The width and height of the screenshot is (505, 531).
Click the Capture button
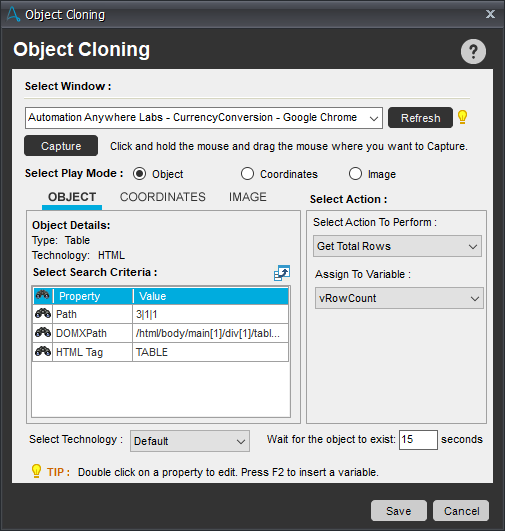pos(61,146)
